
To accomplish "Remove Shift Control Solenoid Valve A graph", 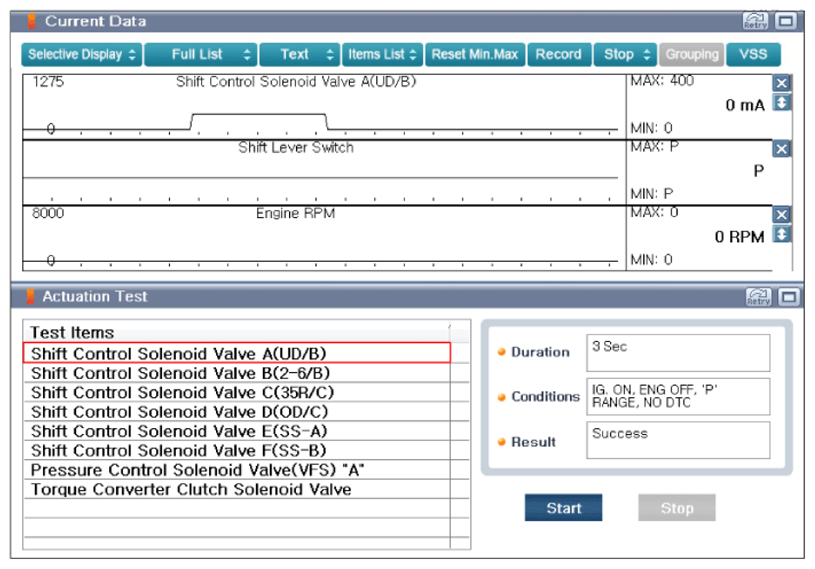I will 781,83.
